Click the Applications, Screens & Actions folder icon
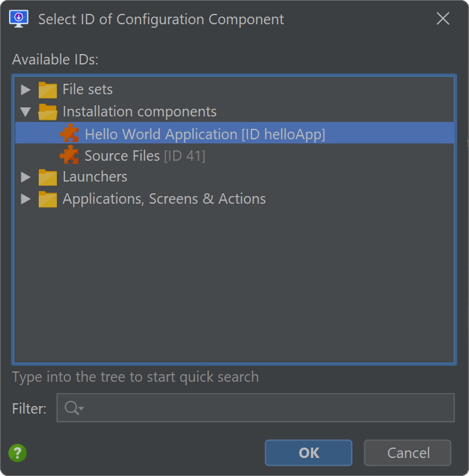Viewport: 469px width, 476px height. coord(48,199)
